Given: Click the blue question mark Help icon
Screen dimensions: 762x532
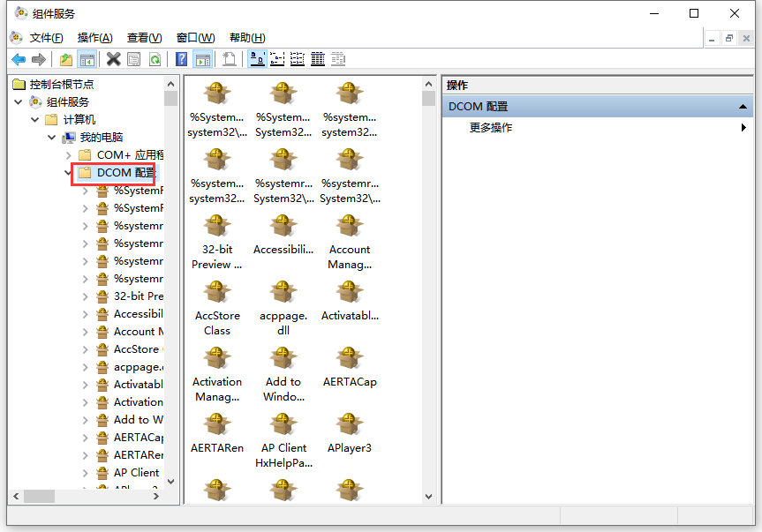Looking at the screenshot, I should coord(181,59).
